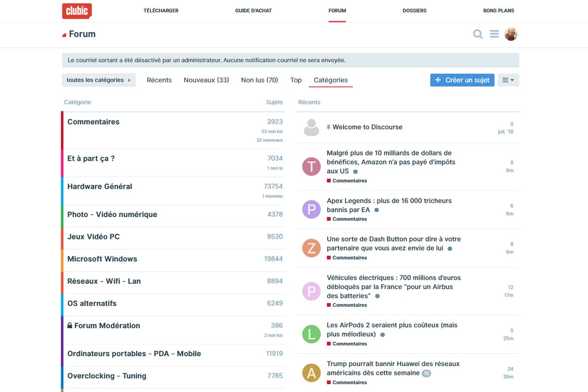Click '52 non lus' under Commentaires
The width and height of the screenshot is (588, 392).
(x=272, y=132)
